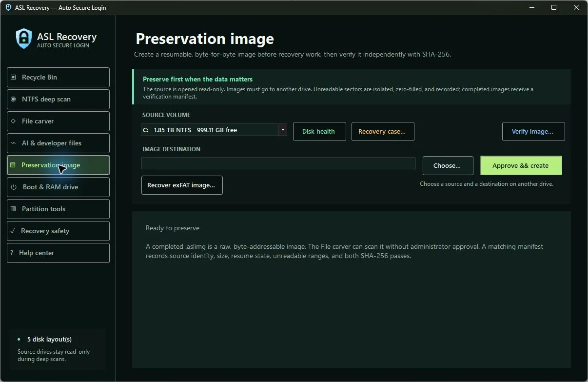Click the Recovery case... button
This screenshot has width=588, height=382.
coord(383,131)
